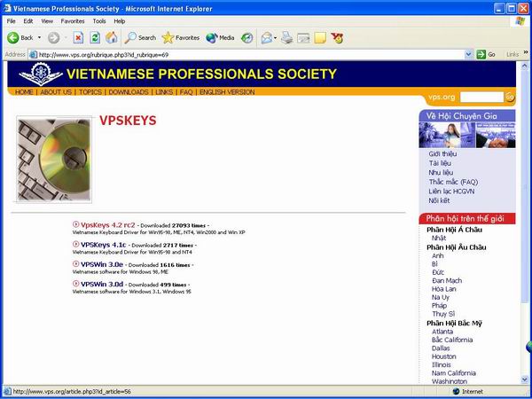
Task: Click the Windows flag logo throbber
Action: click(520, 21)
